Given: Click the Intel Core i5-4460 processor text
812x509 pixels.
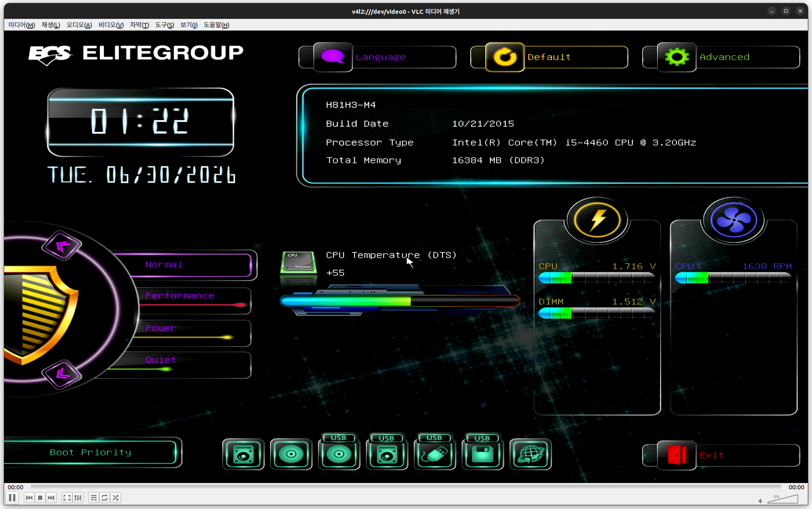Looking at the screenshot, I should coord(574,142).
